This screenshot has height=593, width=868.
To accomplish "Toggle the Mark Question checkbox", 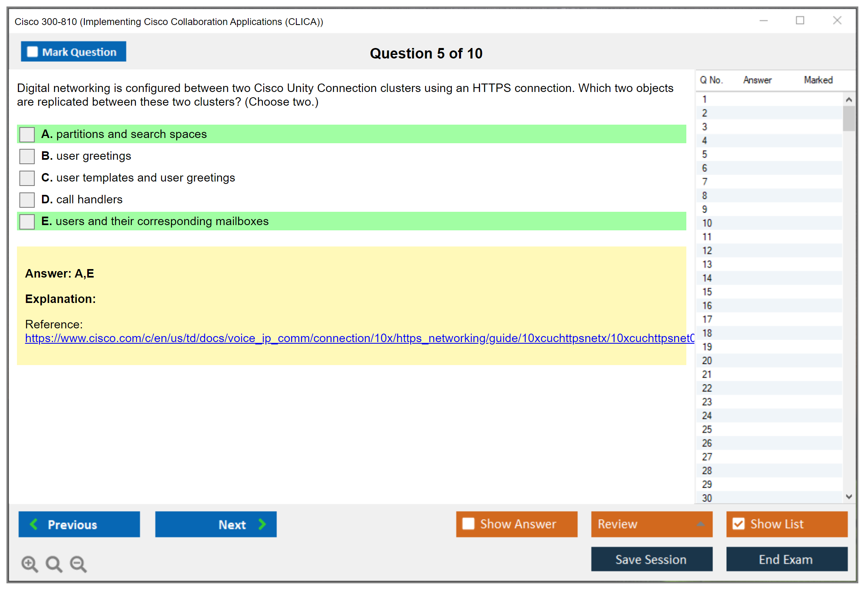I will pyautogui.click(x=32, y=52).
